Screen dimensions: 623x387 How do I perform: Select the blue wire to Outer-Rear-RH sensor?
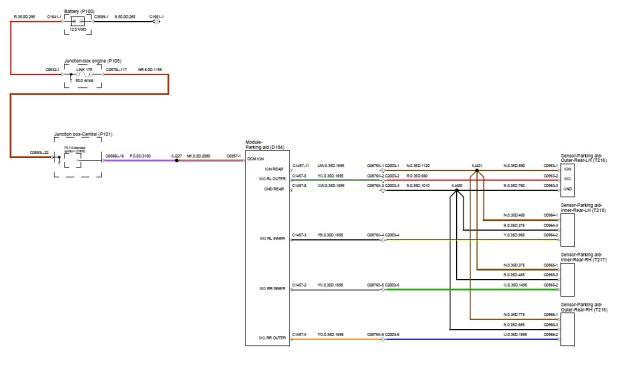coord(472,339)
